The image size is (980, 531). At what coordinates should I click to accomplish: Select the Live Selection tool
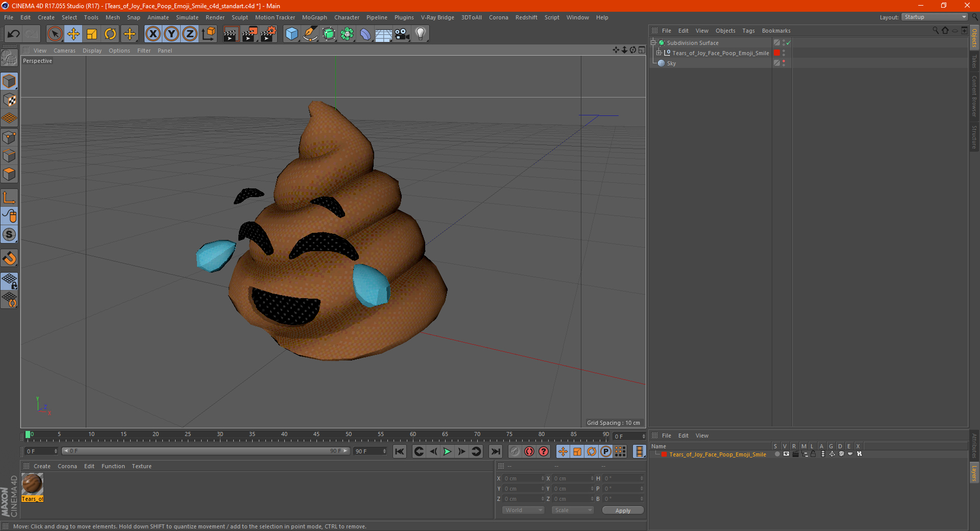pos(55,34)
